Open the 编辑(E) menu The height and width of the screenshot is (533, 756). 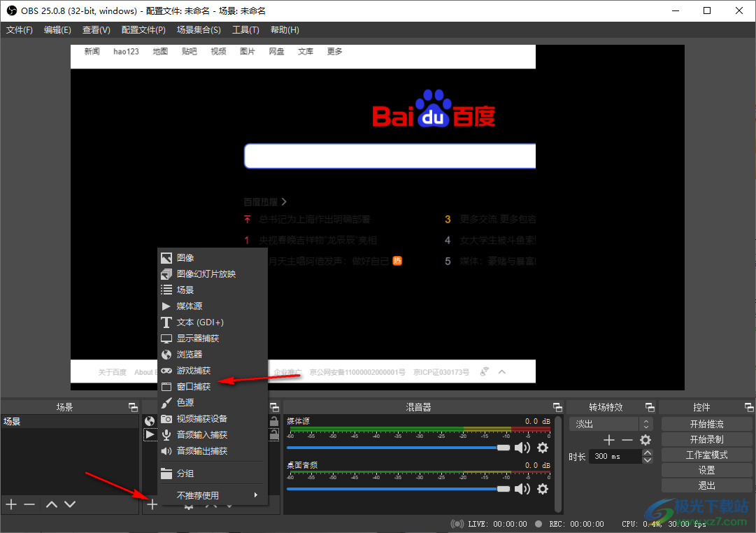[57, 30]
